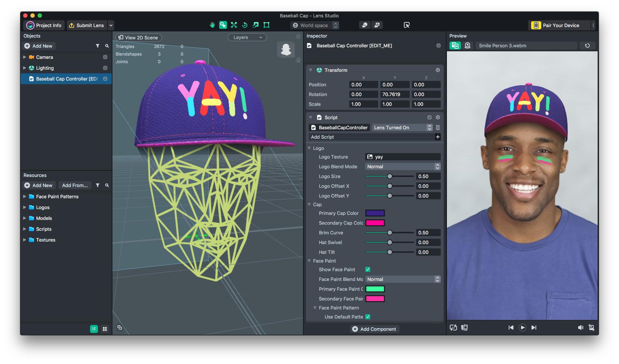619x364 pixels.
Task: Open the Logo Blend Mode dropdown
Action: point(403,166)
